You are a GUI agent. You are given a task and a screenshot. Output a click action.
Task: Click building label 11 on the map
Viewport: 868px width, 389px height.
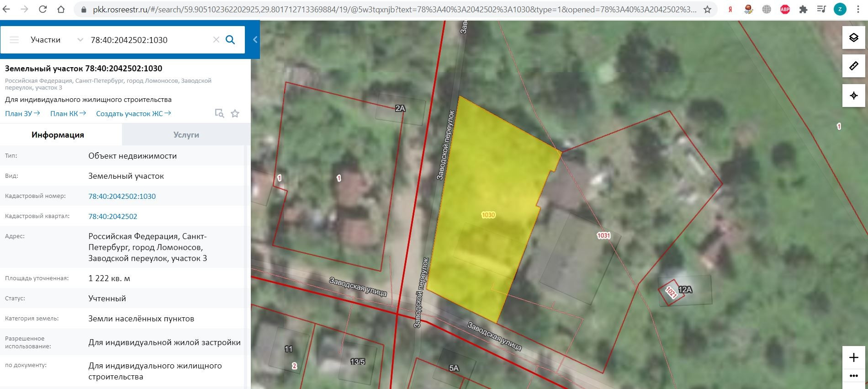288,349
